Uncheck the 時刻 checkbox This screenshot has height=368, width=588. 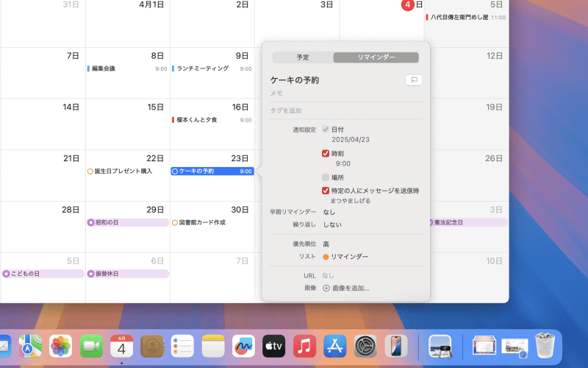click(326, 153)
